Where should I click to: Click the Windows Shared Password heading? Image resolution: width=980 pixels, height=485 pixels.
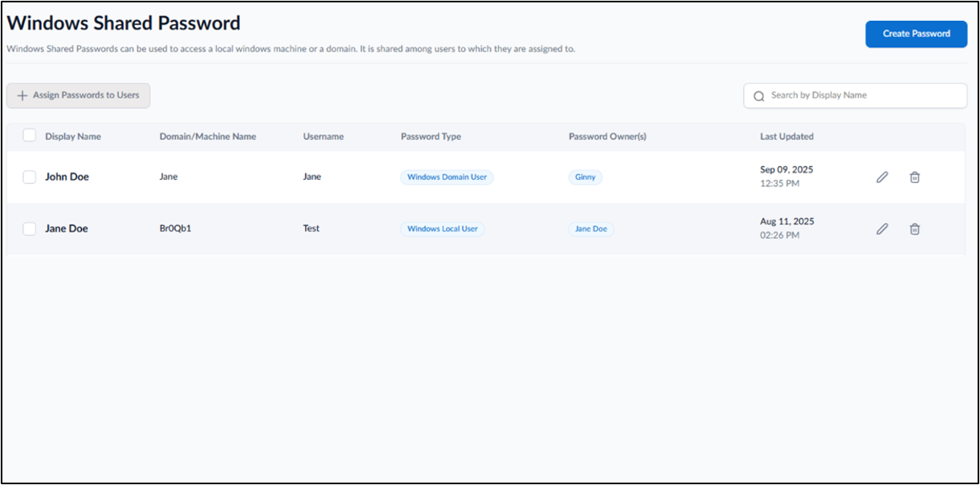(124, 23)
